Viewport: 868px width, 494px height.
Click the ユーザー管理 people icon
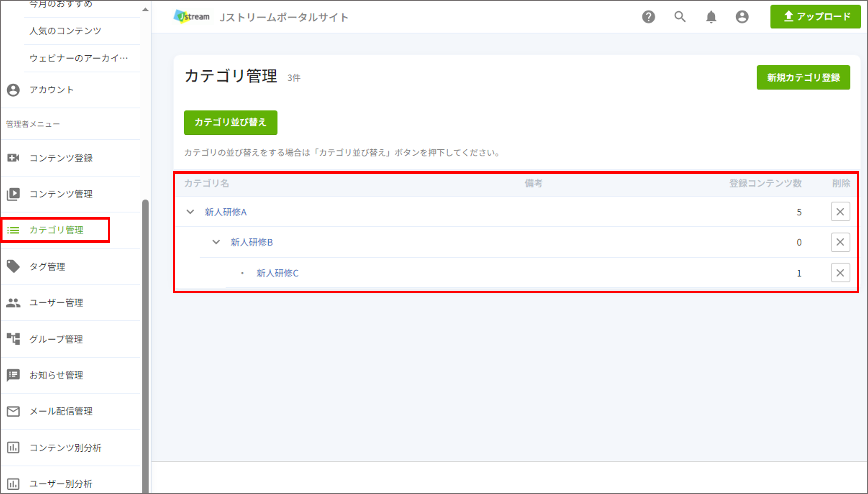pos(13,303)
